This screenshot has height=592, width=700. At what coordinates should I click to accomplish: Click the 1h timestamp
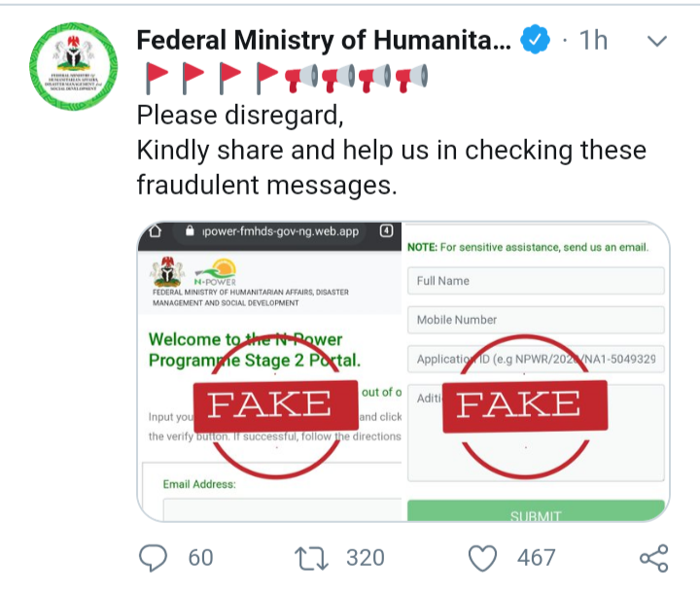click(593, 41)
